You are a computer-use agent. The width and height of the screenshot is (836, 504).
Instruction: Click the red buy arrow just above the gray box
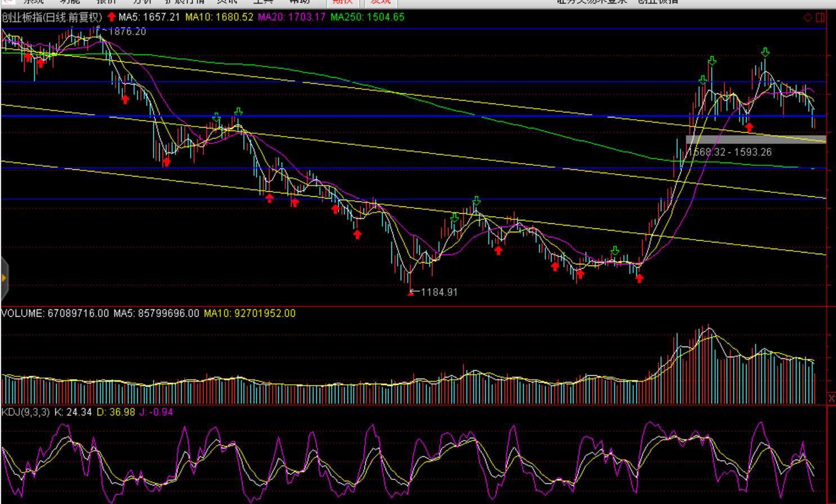[x=749, y=128]
